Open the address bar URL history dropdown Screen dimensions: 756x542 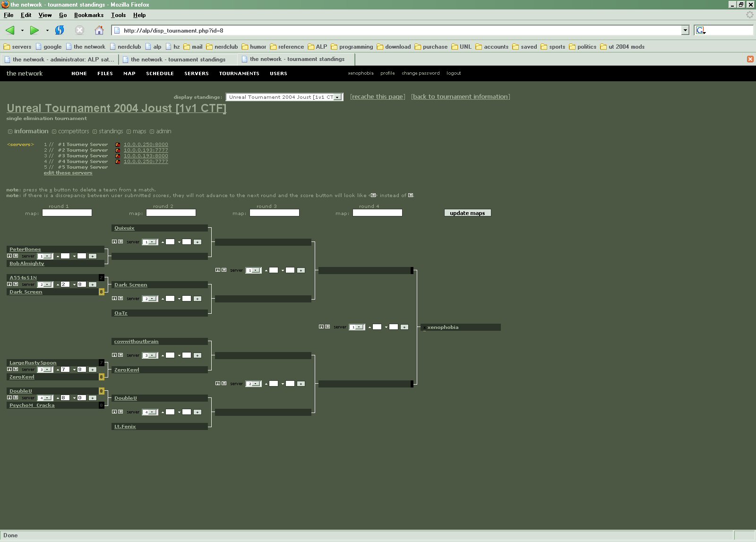685,30
